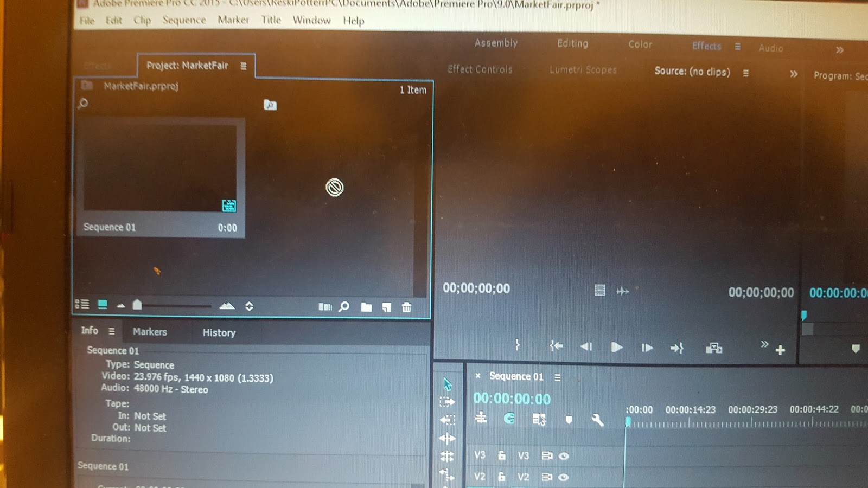
Task: Select the Sequence 01 thumbnail
Action: (x=160, y=168)
